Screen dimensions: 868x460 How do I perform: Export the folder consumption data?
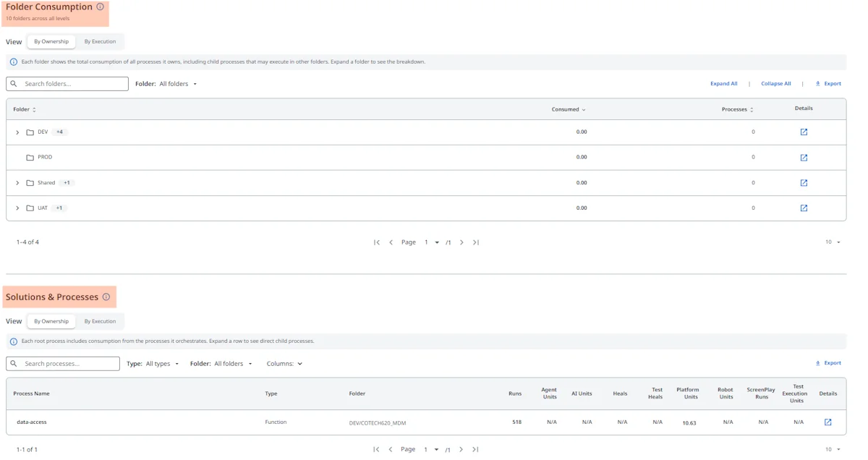pos(828,84)
